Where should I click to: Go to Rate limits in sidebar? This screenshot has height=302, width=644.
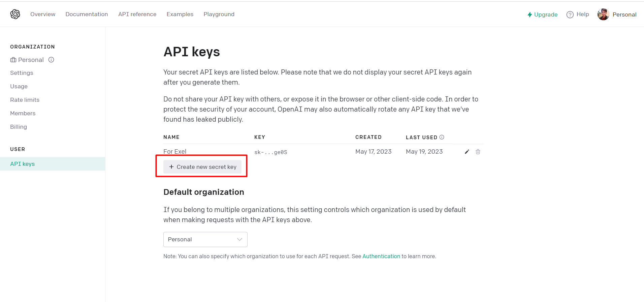(x=25, y=100)
